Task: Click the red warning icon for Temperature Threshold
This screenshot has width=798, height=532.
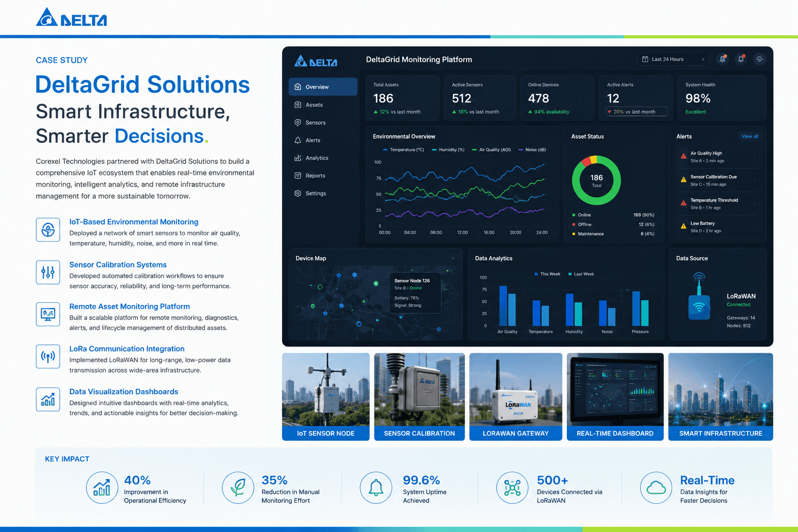Action: pos(683,203)
